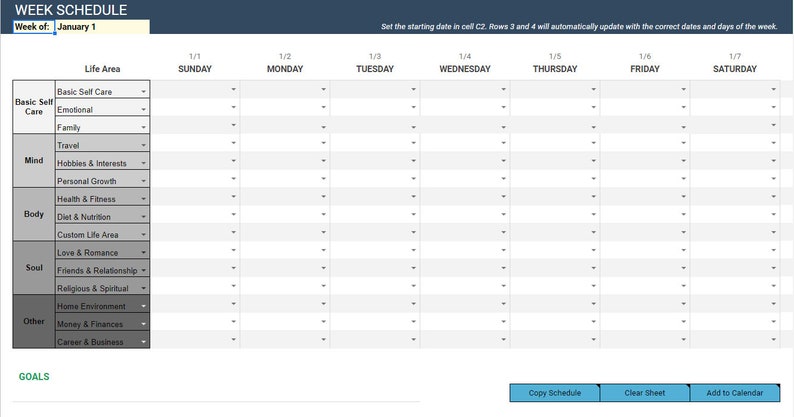This screenshot has width=794, height=417.
Task: Open Thursday dropdown in Hobbies & Interests row
Action: point(593,161)
